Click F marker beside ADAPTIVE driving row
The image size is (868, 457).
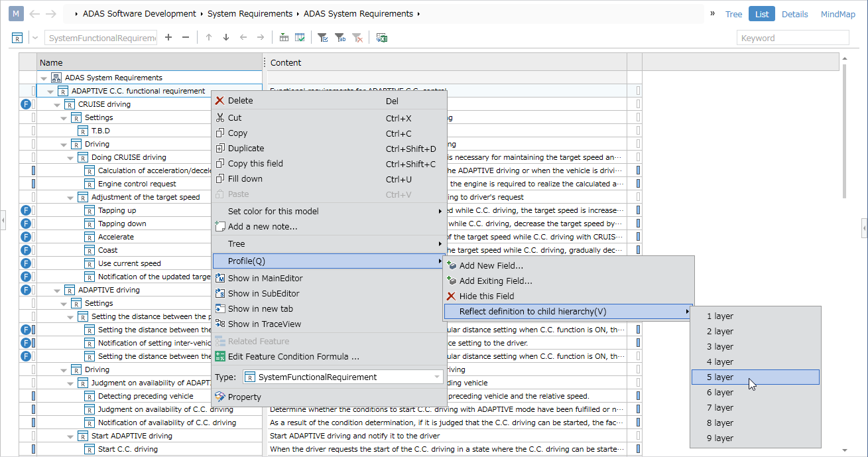[27, 290]
